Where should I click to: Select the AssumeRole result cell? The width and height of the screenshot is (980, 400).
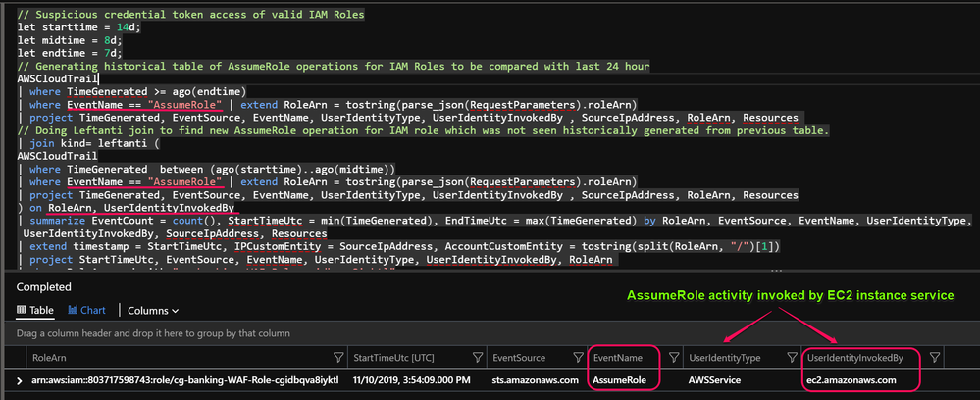click(x=619, y=380)
